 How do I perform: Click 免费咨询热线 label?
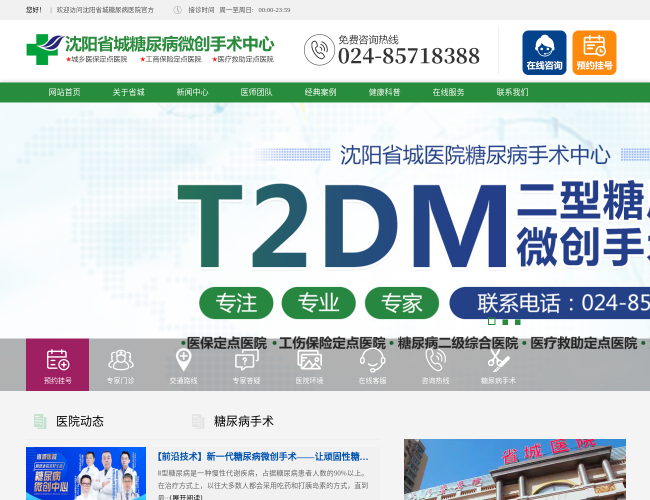369,40
